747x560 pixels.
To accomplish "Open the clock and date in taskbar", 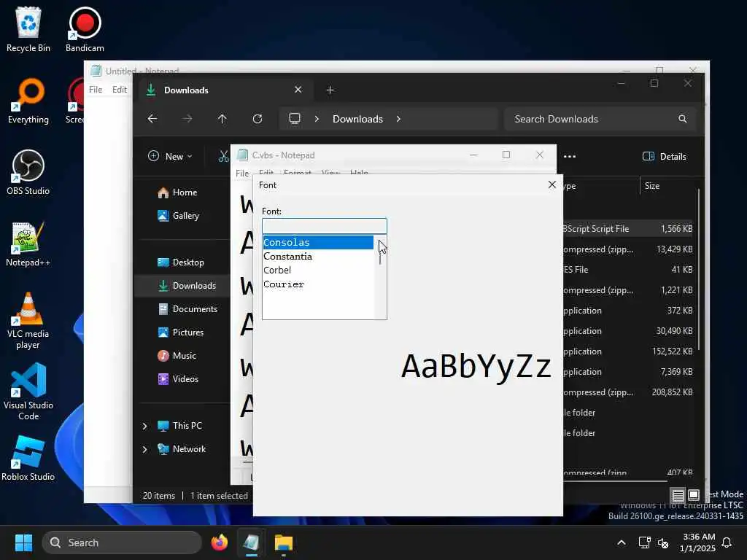I will click(698, 542).
